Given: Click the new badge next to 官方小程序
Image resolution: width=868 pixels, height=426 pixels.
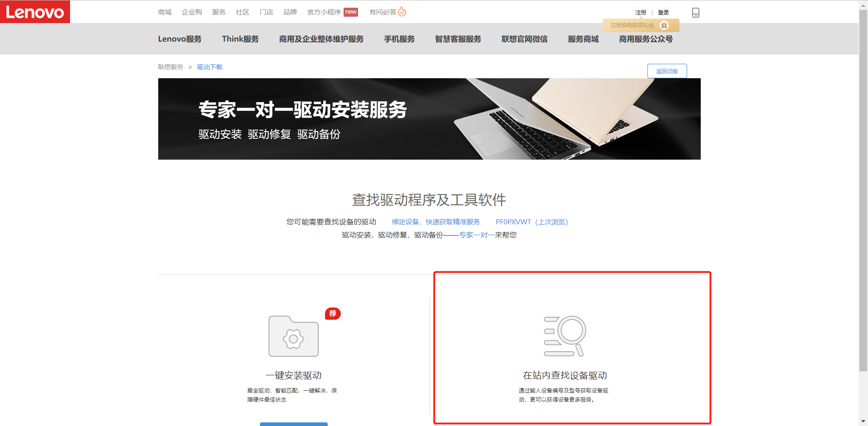Looking at the screenshot, I should pos(351,12).
